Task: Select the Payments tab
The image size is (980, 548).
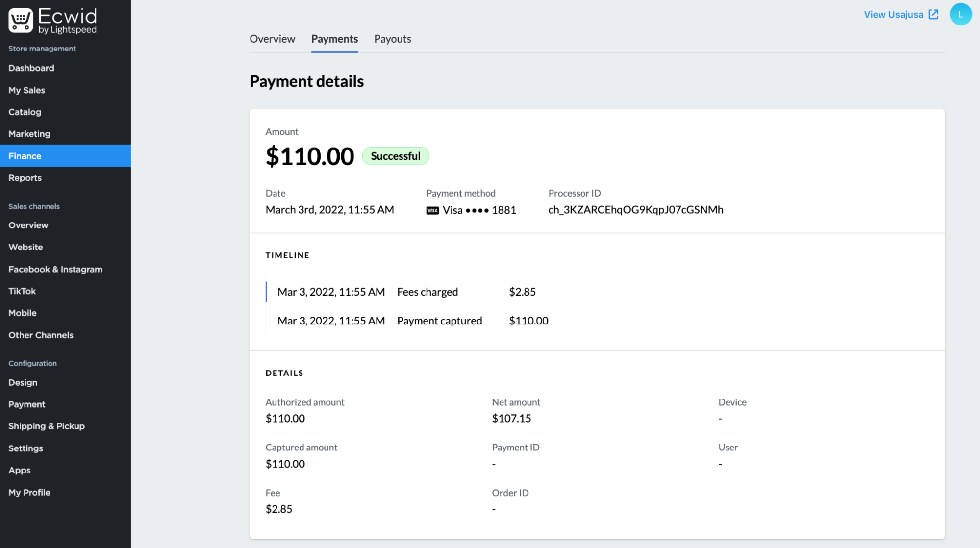Action: (334, 39)
